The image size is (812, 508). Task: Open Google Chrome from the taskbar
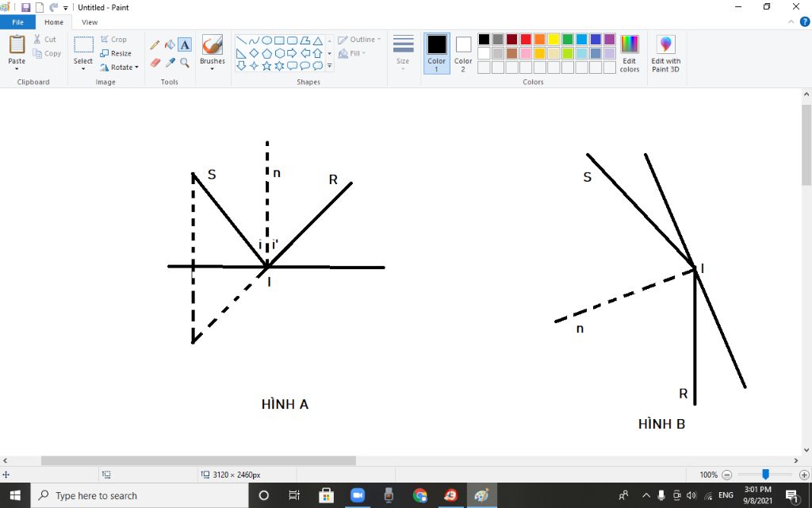tap(420, 495)
